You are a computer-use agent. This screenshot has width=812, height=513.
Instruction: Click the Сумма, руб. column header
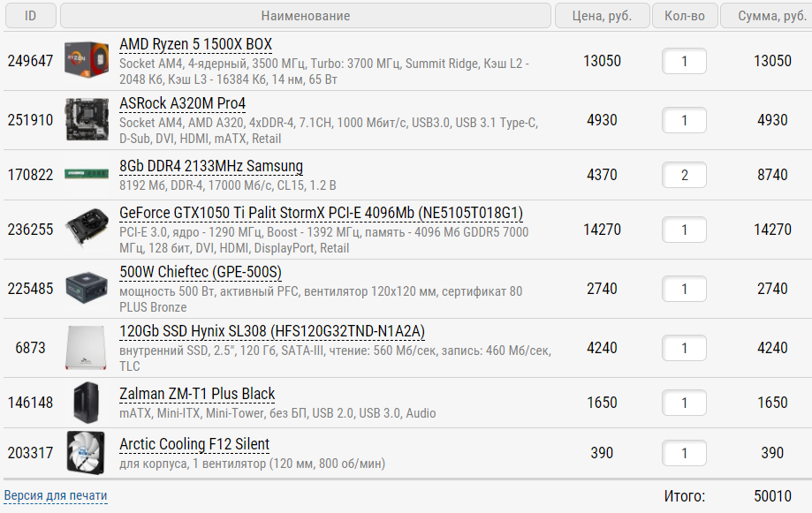coord(768,16)
